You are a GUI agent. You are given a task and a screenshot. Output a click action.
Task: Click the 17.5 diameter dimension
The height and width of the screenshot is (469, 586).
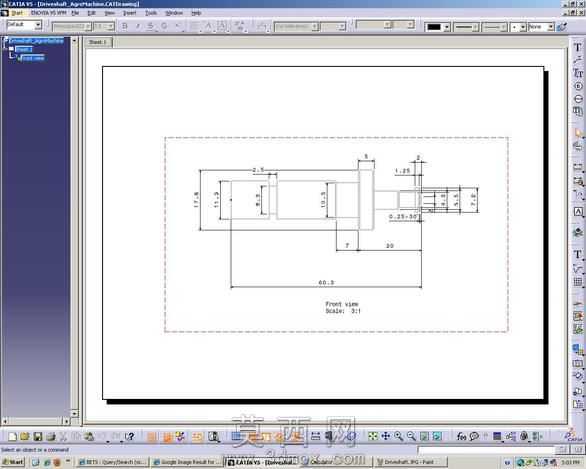click(x=196, y=200)
